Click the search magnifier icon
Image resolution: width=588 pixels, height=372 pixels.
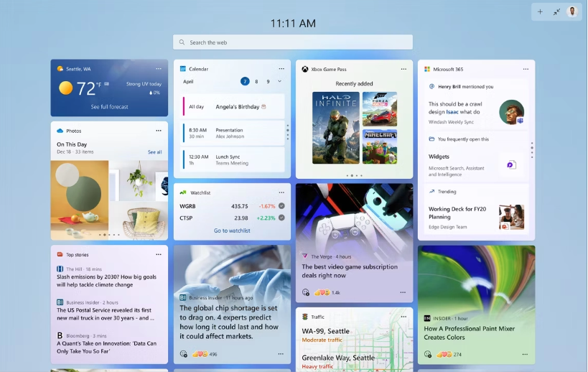click(182, 42)
